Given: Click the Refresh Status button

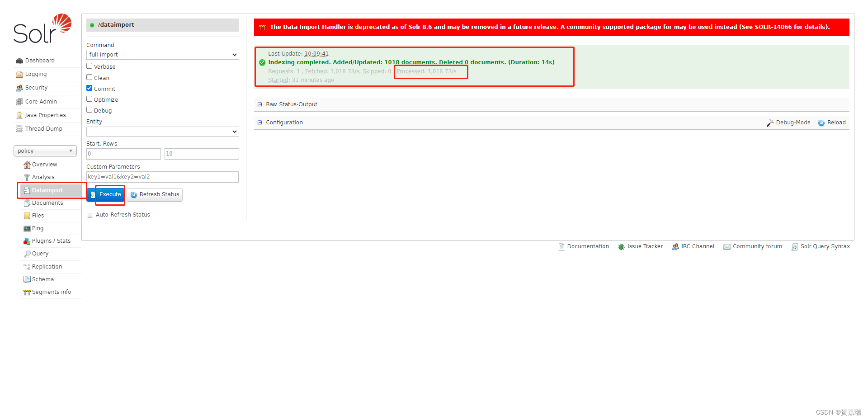Looking at the screenshot, I should tap(155, 195).
